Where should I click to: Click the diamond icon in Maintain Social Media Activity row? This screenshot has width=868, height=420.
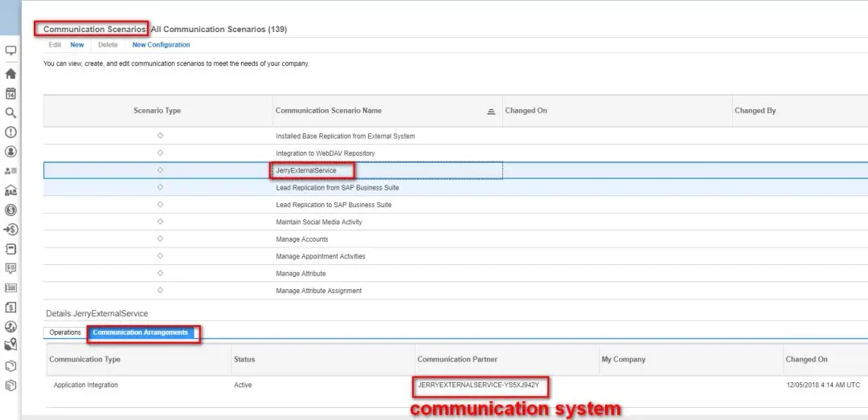[x=160, y=222]
